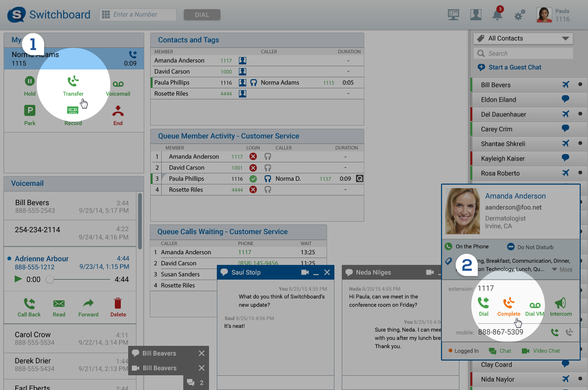
Task: End the active call
Action: click(118, 111)
